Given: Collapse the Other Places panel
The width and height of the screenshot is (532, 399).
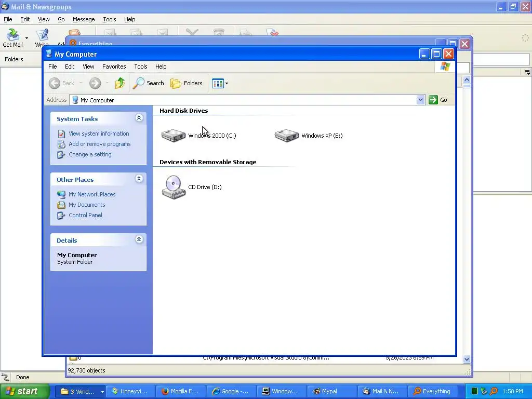Looking at the screenshot, I should (x=139, y=179).
